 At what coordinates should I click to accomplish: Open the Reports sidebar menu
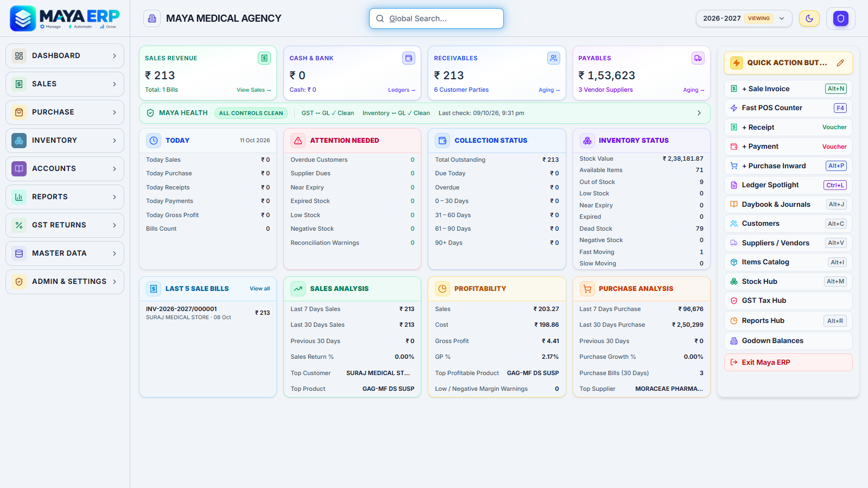[65, 197]
